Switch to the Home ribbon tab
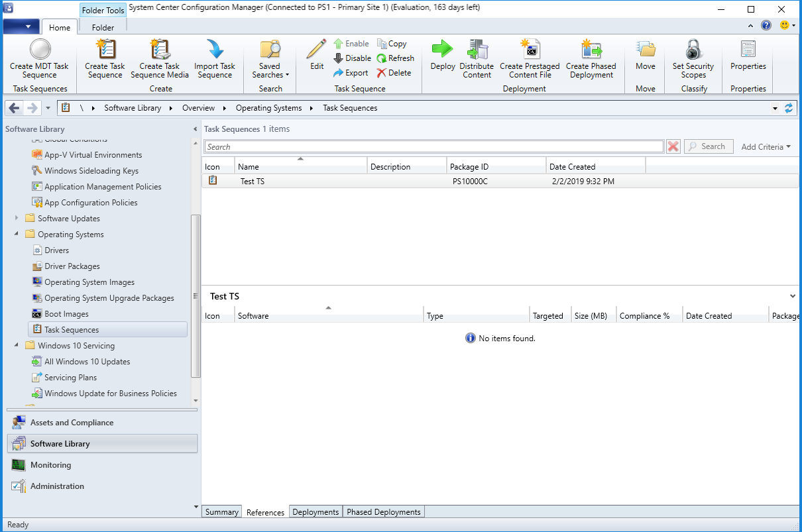The image size is (802, 532). [60, 27]
